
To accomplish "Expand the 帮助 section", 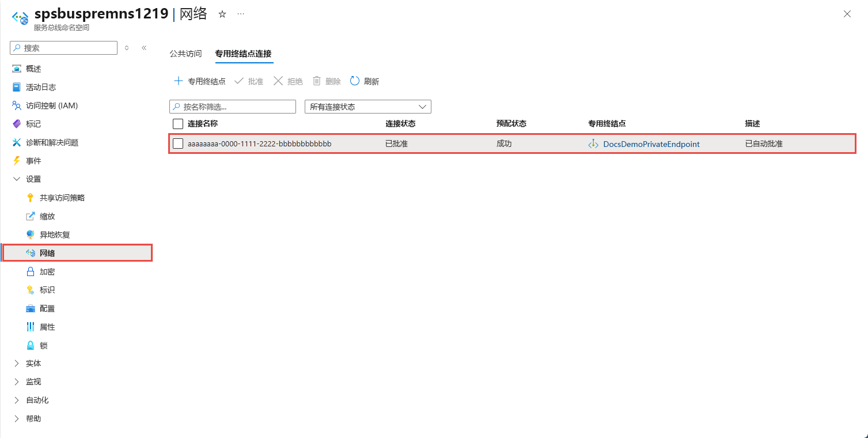I will pos(16,419).
